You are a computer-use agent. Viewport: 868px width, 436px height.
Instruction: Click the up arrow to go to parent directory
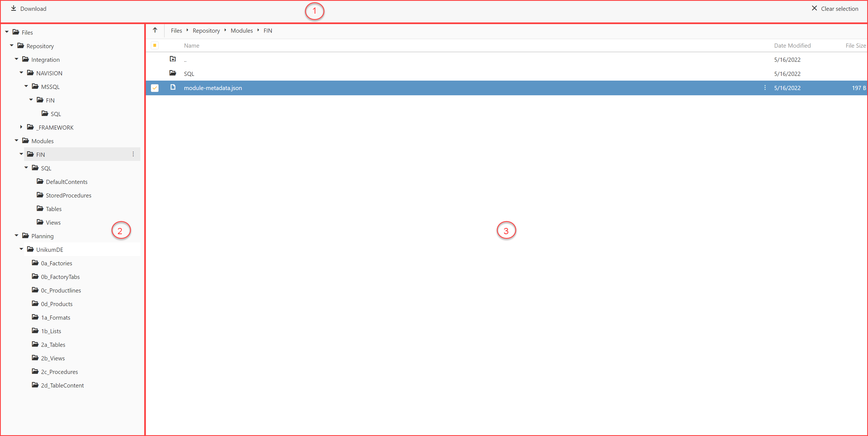[x=155, y=30]
